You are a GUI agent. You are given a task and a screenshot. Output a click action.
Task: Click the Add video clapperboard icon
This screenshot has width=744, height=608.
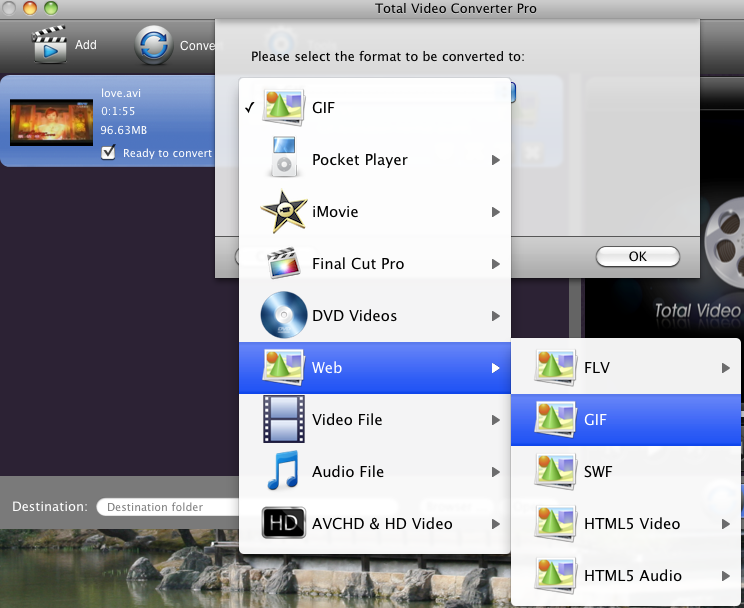48,44
